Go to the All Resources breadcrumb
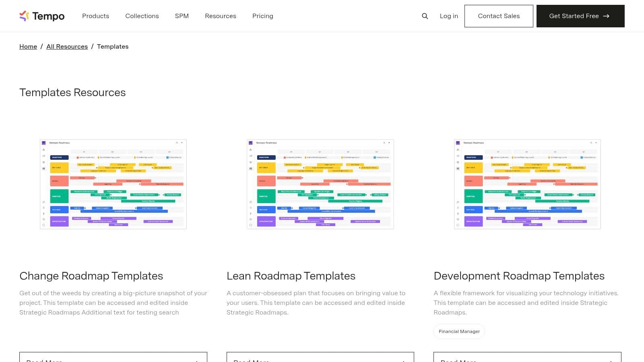This screenshot has width=644, height=362. tap(67, 47)
